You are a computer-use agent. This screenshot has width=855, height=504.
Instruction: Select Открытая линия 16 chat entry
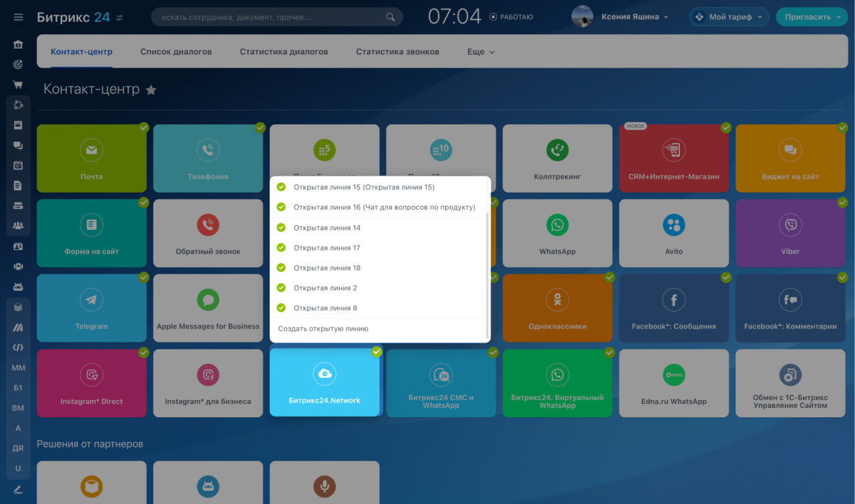(378, 207)
